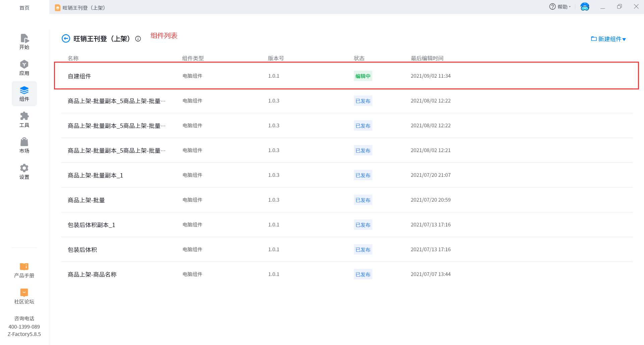The image size is (644, 345).
Task: Click the blue back arrow icon
Action: [66, 39]
